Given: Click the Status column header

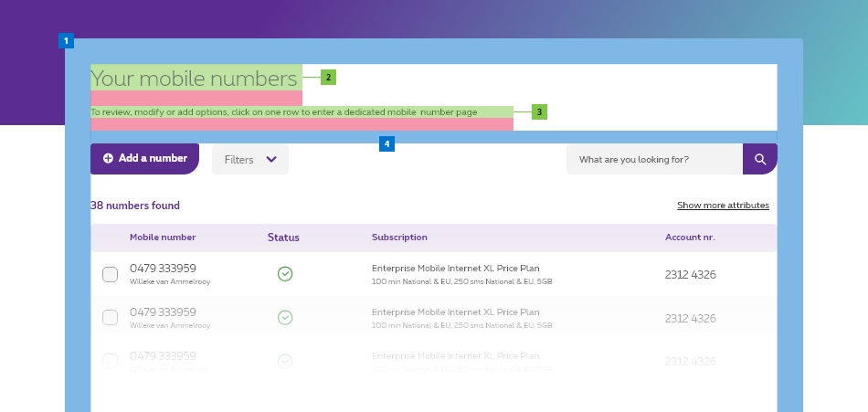Looking at the screenshot, I should [x=283, y=238].
